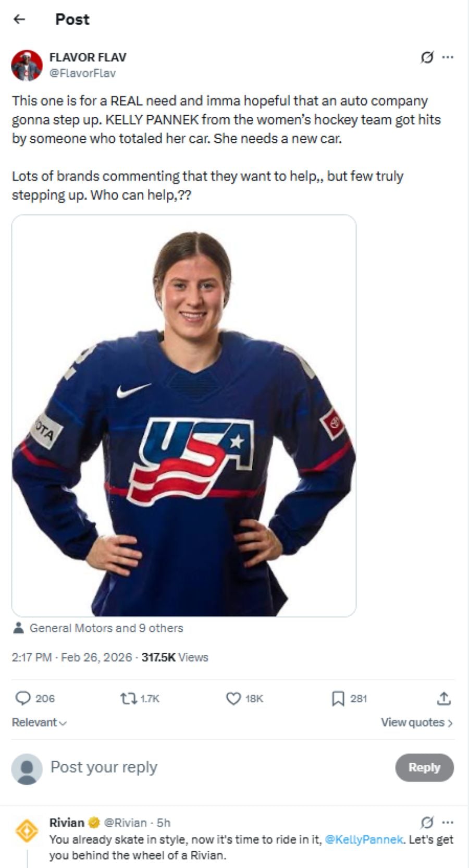Click the reply comment icon
The width and height of the screenshot is (469, 868).
(x=23, y=698)
